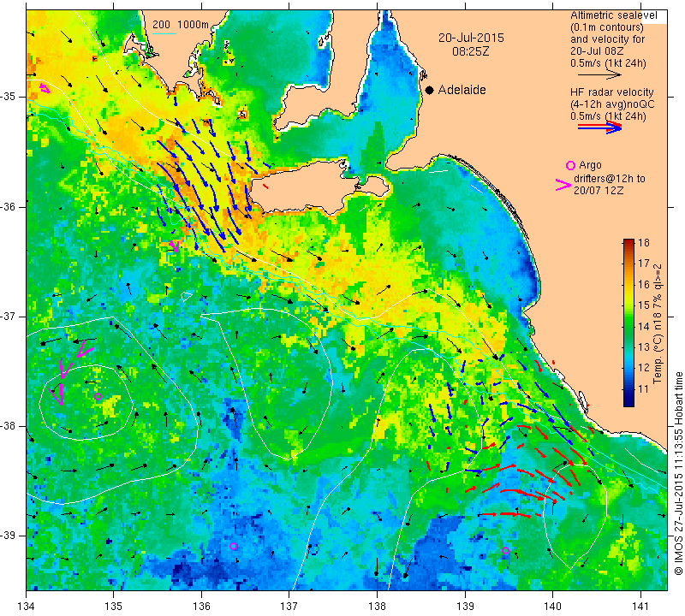The width and height of the screenshot is (685, 616).
Task: Click the 'Temp. (°C) n18 7% ql>=2' label
Action: click(x=658, y=323)
